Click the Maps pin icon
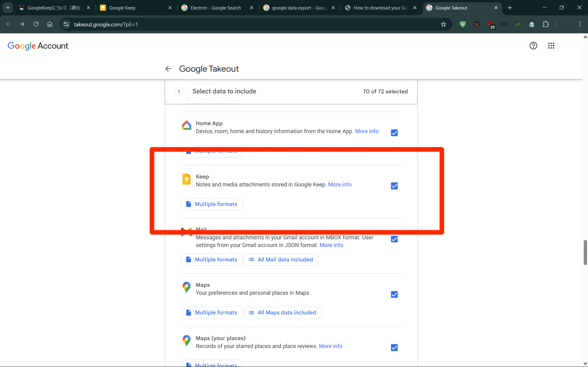Image resolution: width=588 pixels, height=367 pixels. (x=186, y=287)
